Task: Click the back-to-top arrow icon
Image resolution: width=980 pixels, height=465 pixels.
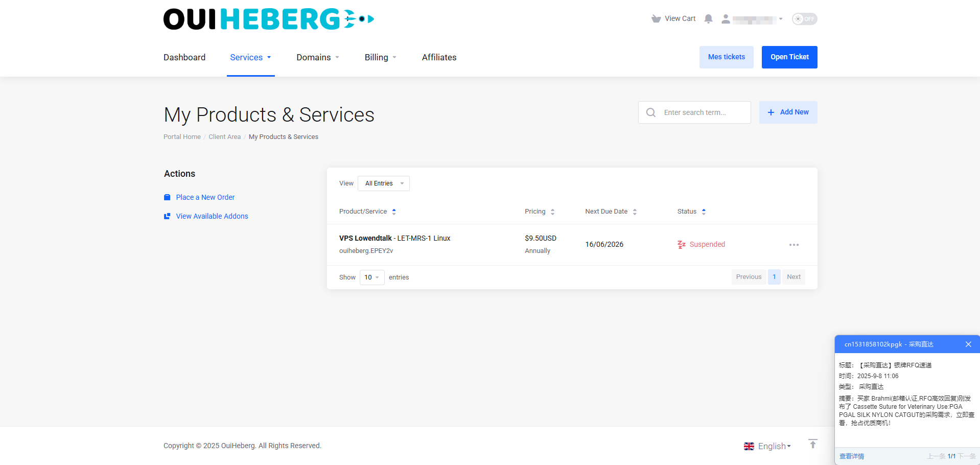Action: pyautogui.click(x=813, y=444)
